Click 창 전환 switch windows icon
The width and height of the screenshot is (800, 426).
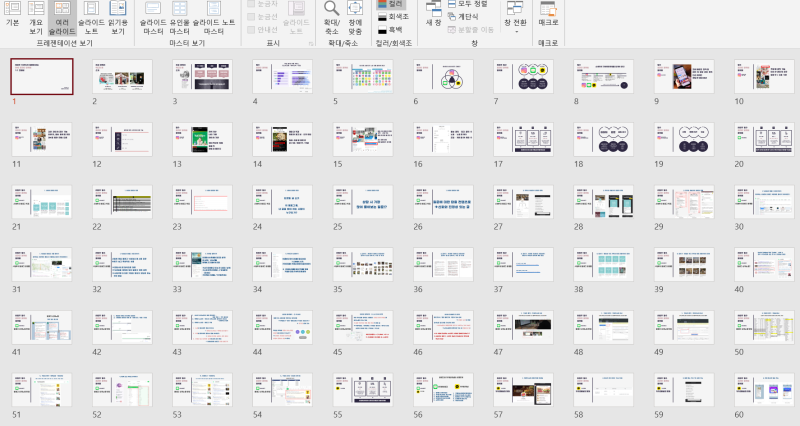pyautogui.click(x=515, y=10)
